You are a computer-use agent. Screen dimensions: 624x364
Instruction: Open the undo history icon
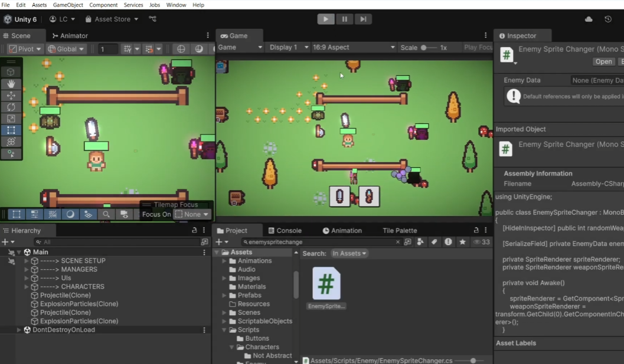pyautogui.click(x=607, y=19)
